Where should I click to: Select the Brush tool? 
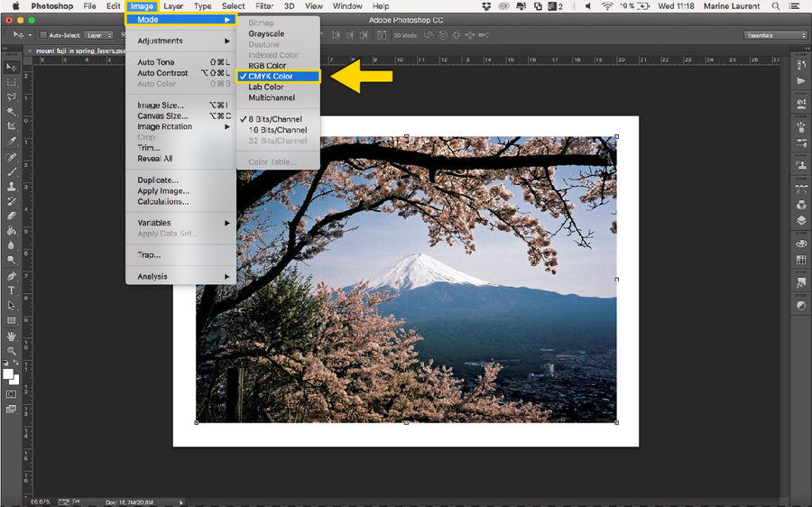point(11,172)
